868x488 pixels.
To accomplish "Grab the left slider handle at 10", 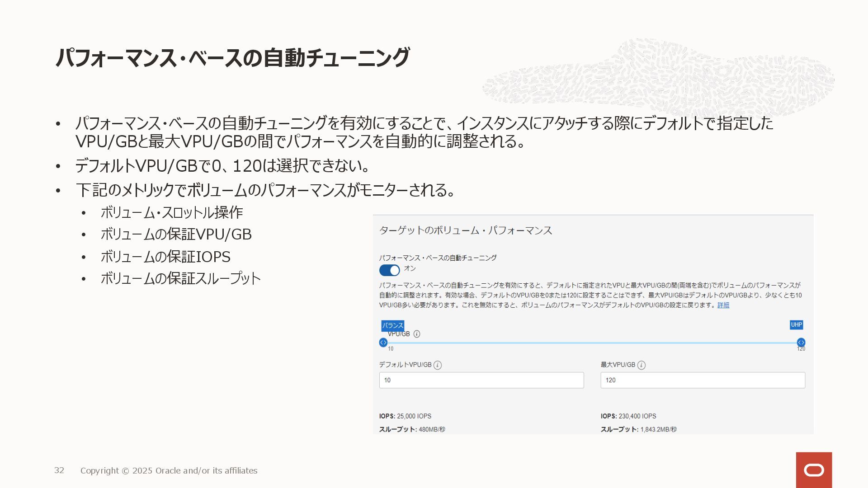I will click(383, 343).
